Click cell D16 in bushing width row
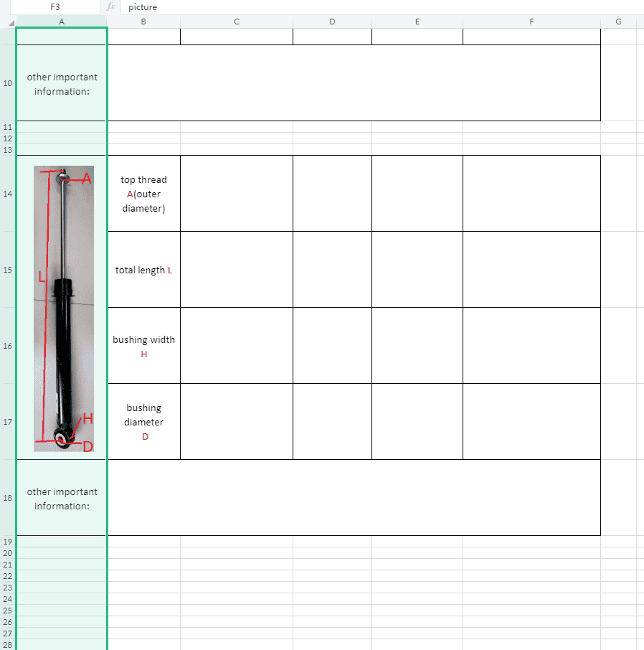 point(332,346)
